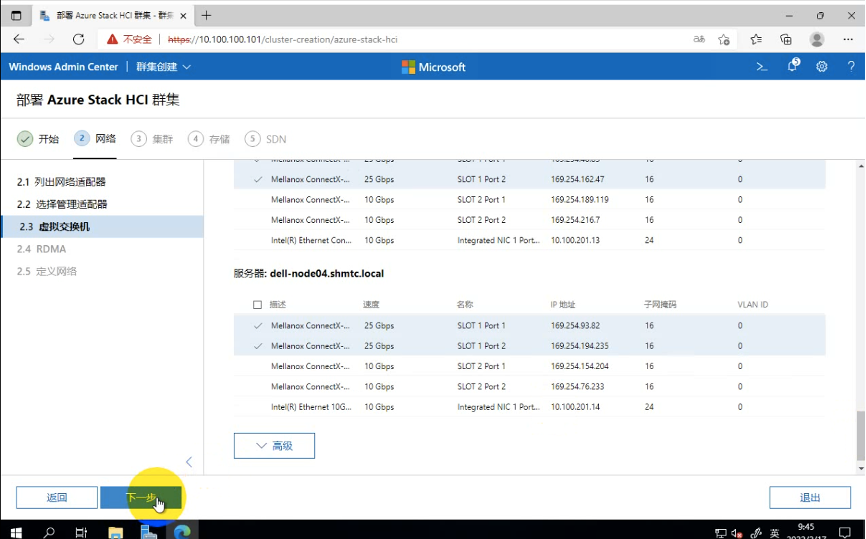Open a new browser tab

pos(206,15)
